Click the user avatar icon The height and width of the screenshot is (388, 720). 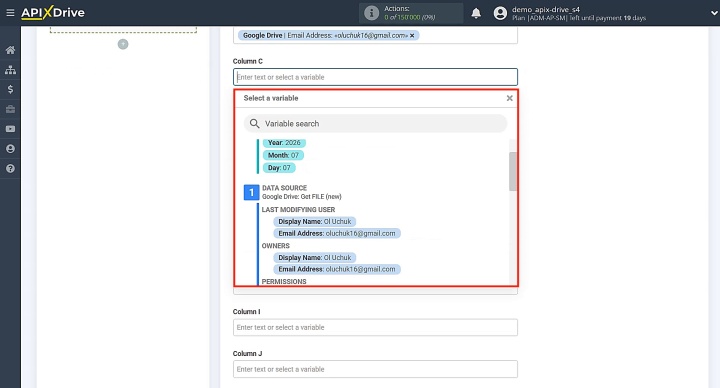point(500,13)
